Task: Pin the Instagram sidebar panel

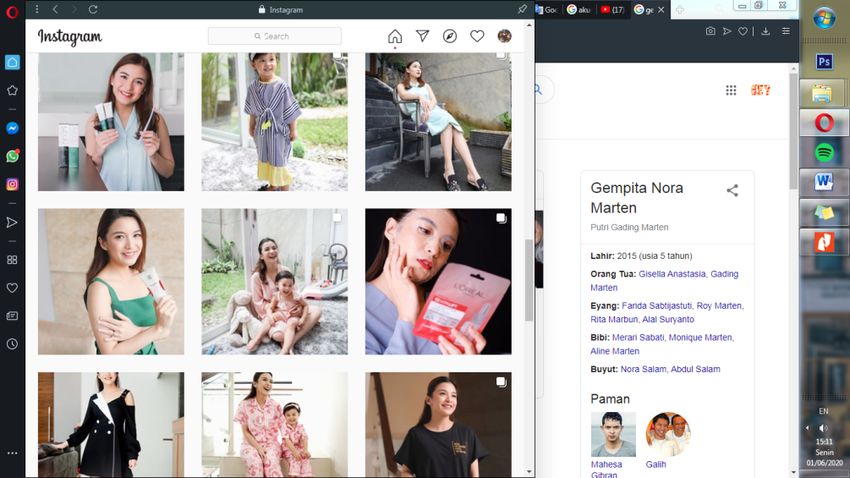Action: pos(522,9)
